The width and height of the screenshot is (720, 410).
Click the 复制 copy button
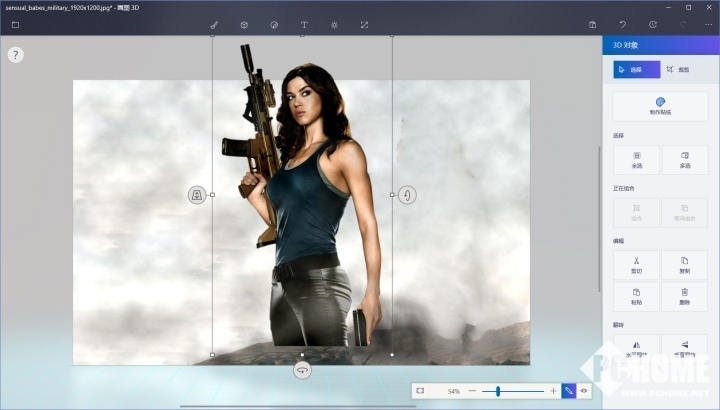coord(685,265)
